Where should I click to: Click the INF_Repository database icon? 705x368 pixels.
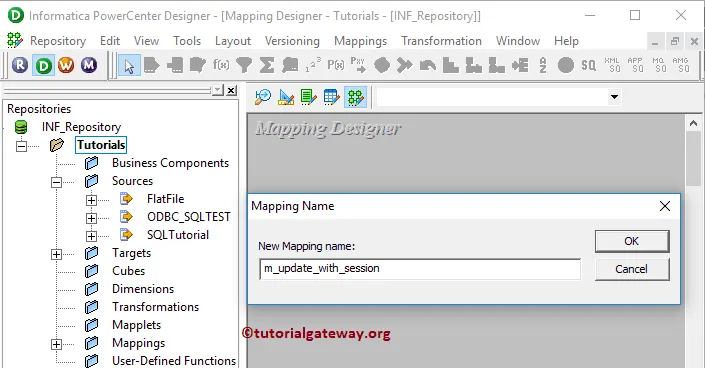tap(21, 127)
